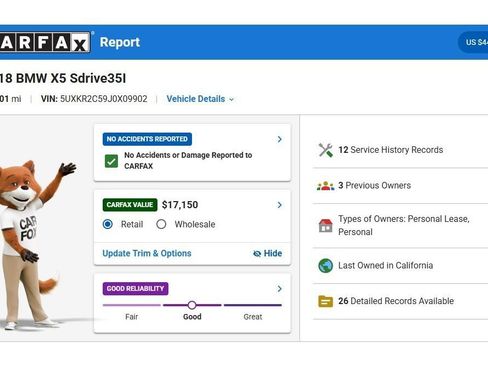
Task: Open the No Accidents Reported chevron
Action: 279,139
